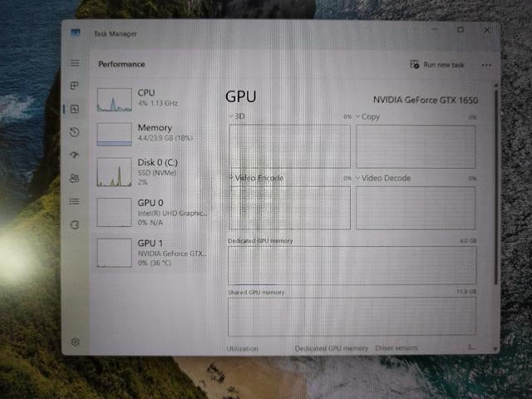Image resolution: width=532 pixels, height=399 pixels.
Task: Select the GPU 0 Intel UHD Graphics entry
Action: click(151, 213)
